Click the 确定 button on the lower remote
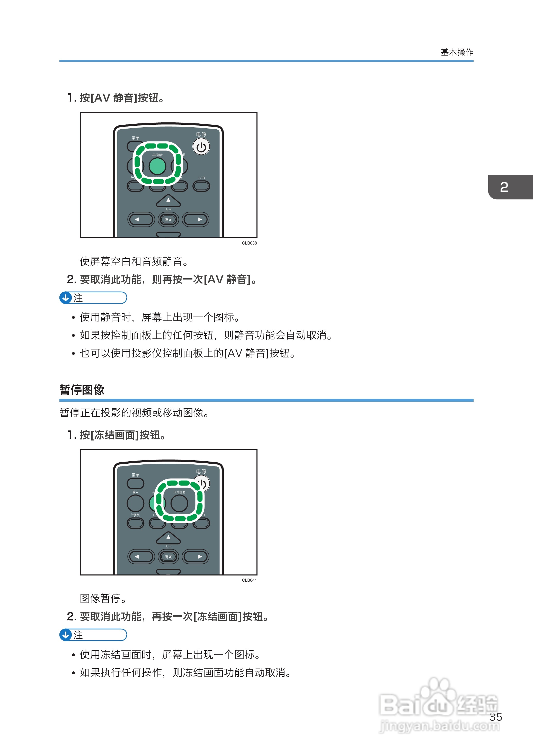 coord(168,556)
